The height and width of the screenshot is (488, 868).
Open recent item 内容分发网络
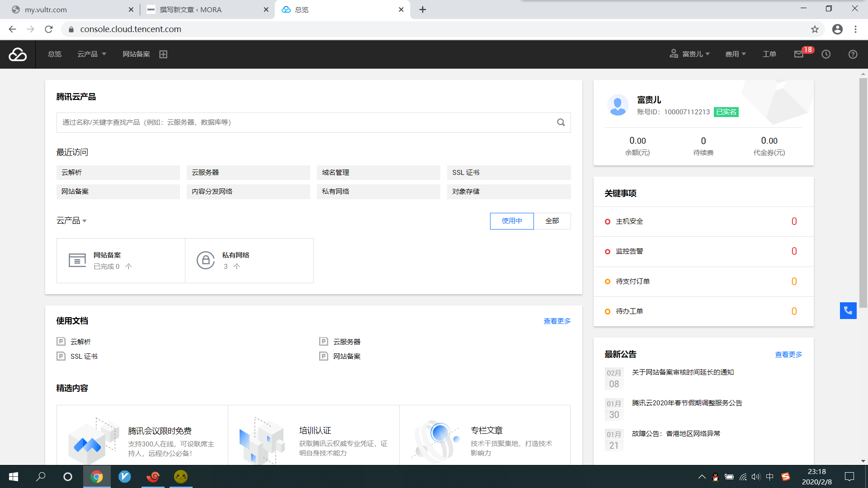[248, 192]
